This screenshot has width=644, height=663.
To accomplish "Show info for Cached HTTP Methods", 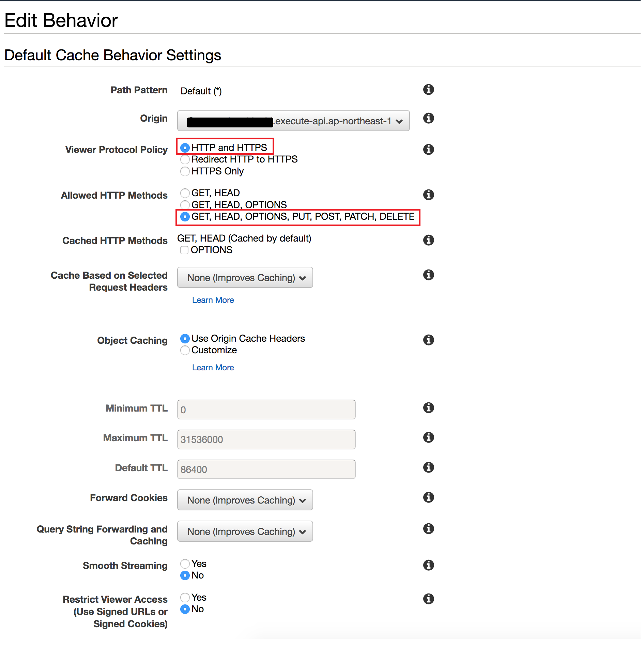I will (x=428, y=240).
